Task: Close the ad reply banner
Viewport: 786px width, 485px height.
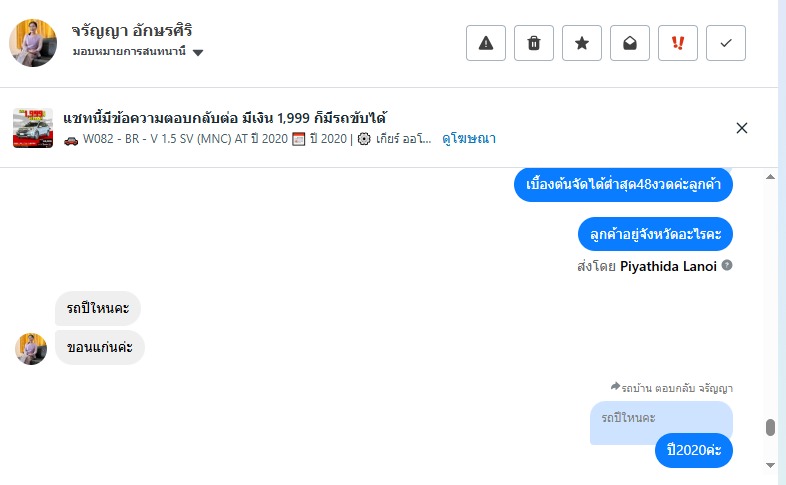Action: point(742,128)
